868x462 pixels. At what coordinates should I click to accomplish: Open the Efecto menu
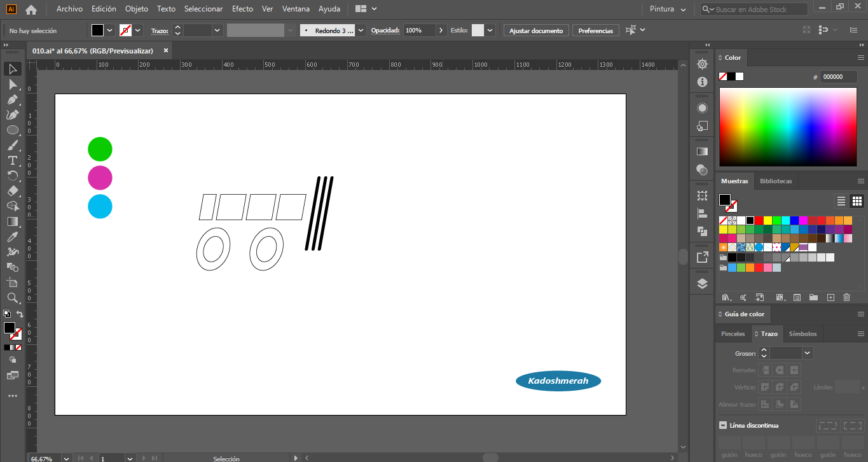(242, 9)
